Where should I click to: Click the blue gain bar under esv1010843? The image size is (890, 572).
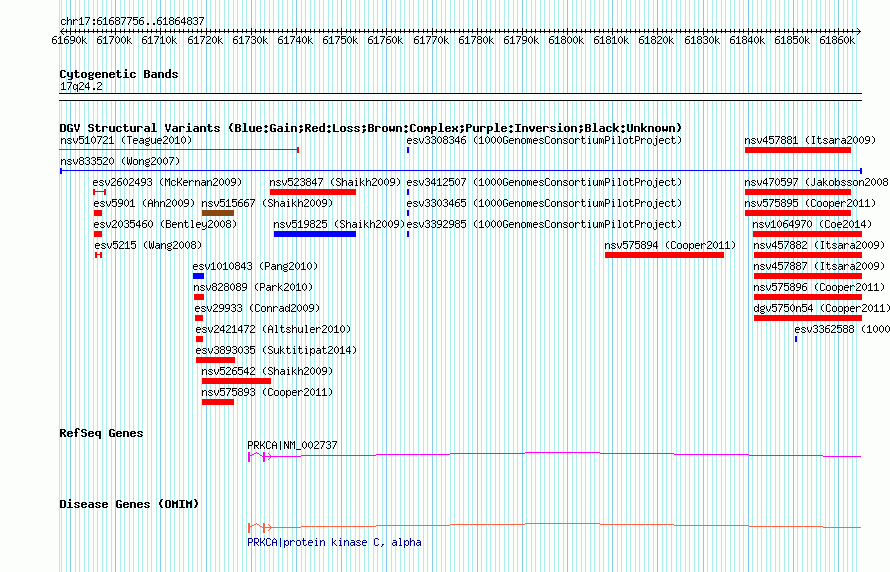[x=198, y=276]
